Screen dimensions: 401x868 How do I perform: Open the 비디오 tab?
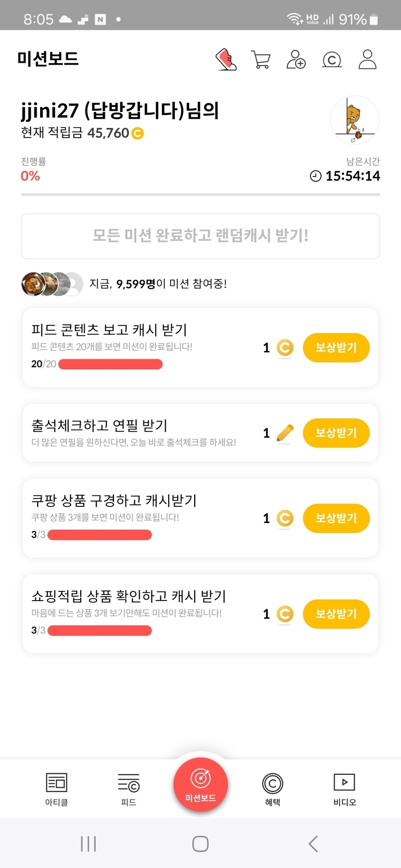pos(344,789)
